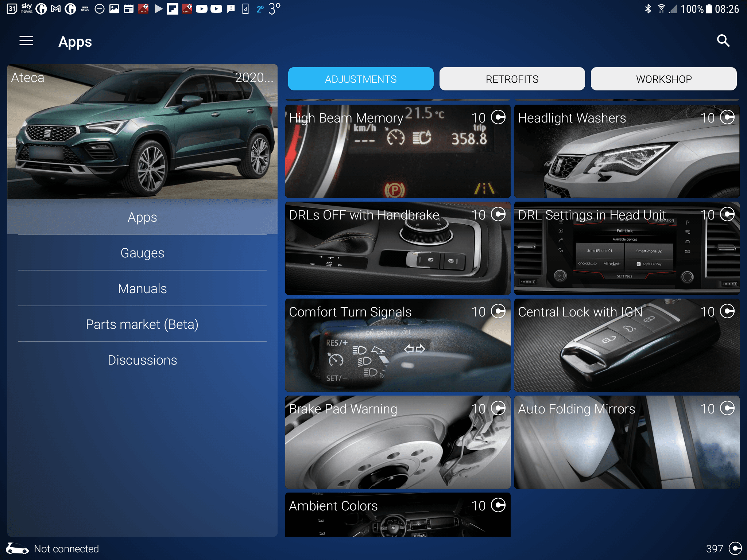The image size is (747, 560).
Task: Tap the search magnifier icon
Action: click(723, 41)
